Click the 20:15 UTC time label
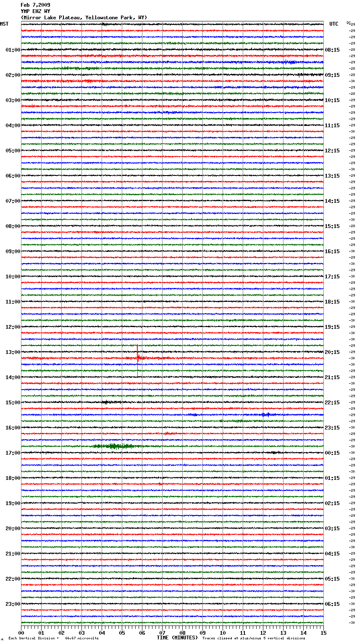 (332, 352)
